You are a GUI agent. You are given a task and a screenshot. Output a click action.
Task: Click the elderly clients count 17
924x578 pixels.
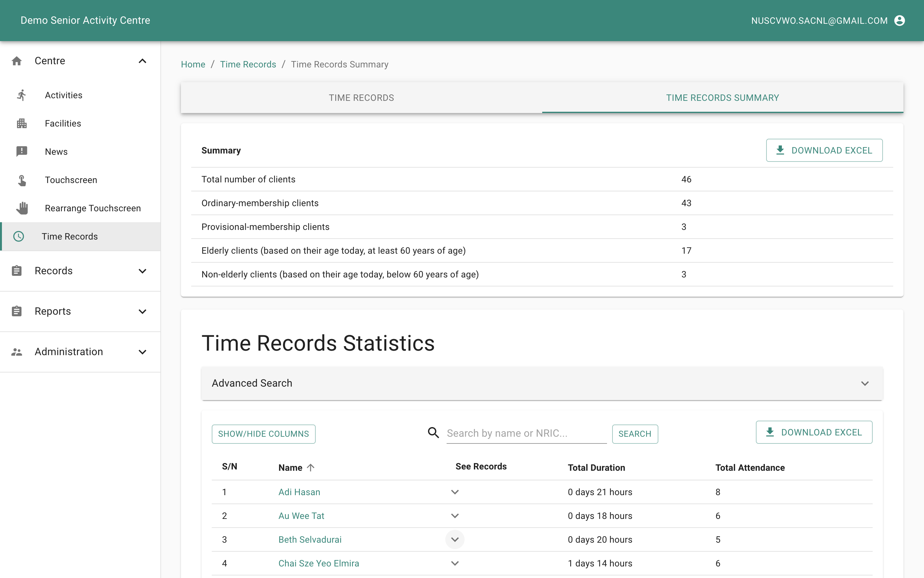[686, 250]
